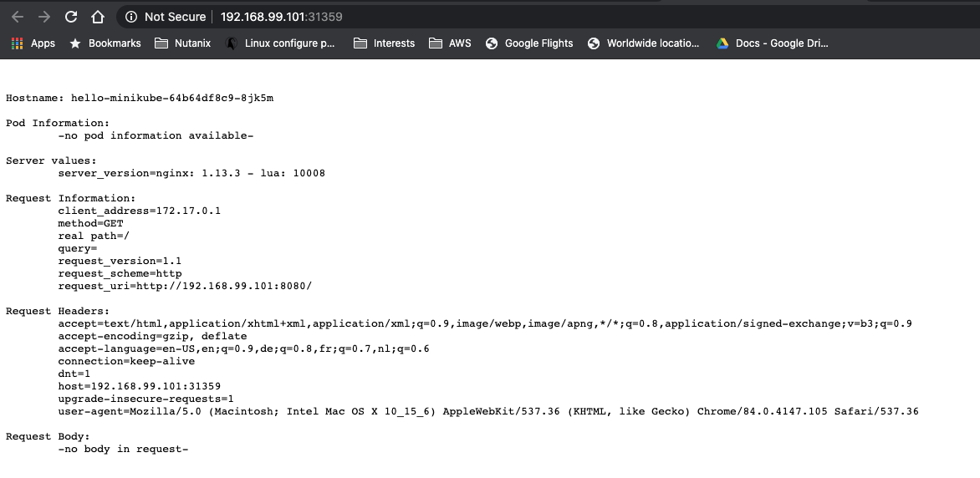Image resolution: width=980 pixels, height=478 pixels.
Task: Click the server_version nginx line
Action: (x=191, y=173)
